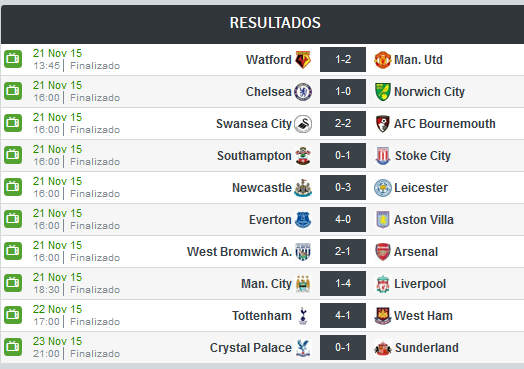Image resolution: width=524 pixels, height=369 pixels.
Task: Select the Sunderland team name
Action: [427, 348]
